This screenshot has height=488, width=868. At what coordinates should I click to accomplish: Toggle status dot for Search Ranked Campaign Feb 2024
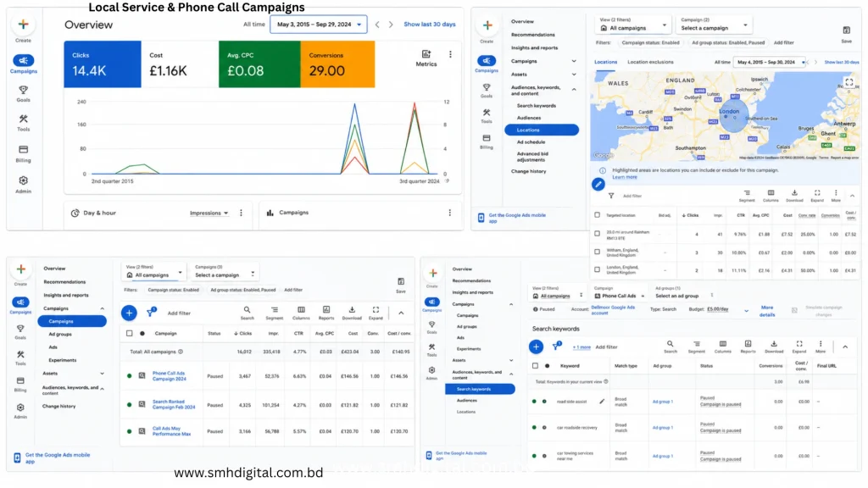tap(129, 404)
